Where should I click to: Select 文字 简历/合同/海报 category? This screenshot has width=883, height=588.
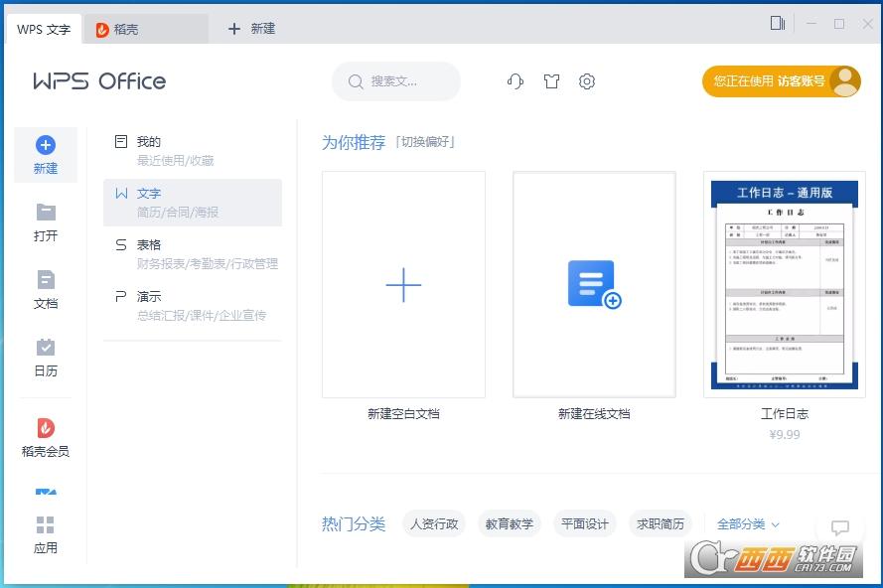tap(193, 203)
